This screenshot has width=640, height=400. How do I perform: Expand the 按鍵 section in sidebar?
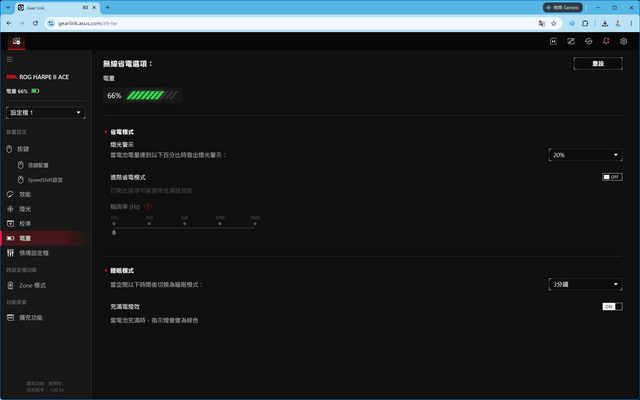(23, 149)
